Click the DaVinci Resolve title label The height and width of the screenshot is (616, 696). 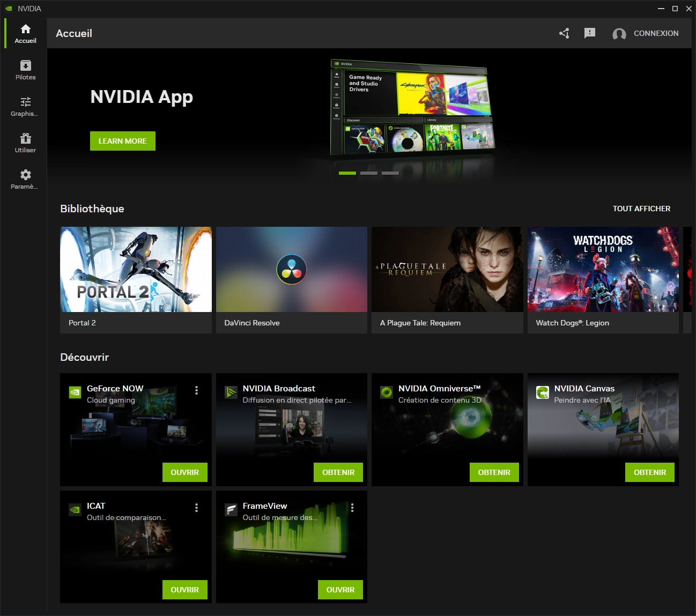click(252, 323)
